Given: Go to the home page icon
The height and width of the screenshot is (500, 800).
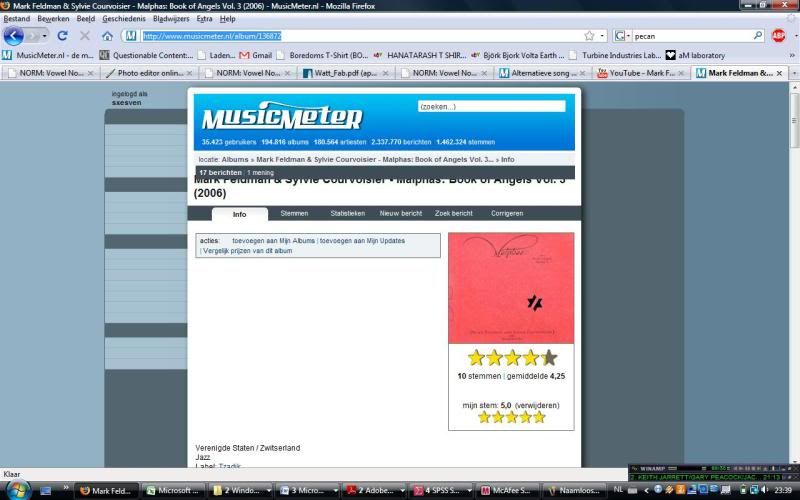Looking at the screenshot, I should [x=107, y=36].
